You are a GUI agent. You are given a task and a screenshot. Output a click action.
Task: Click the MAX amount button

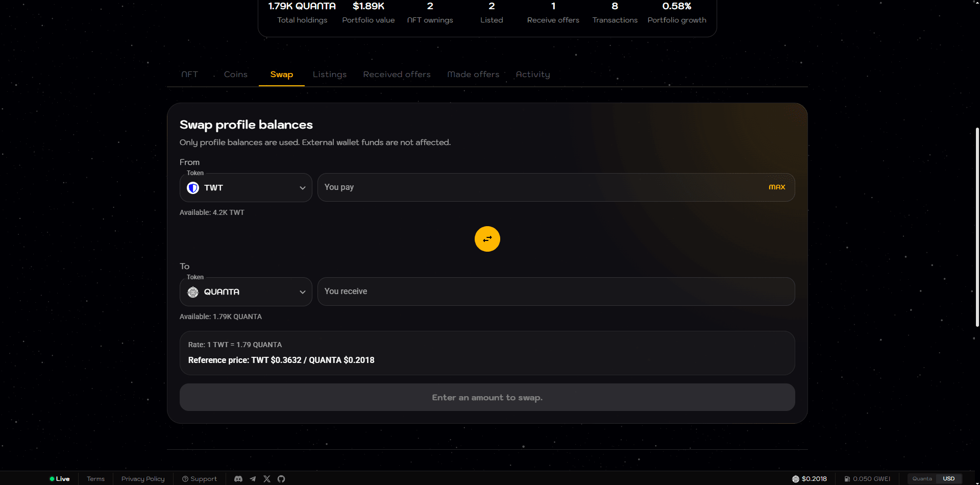click(777, 187)
